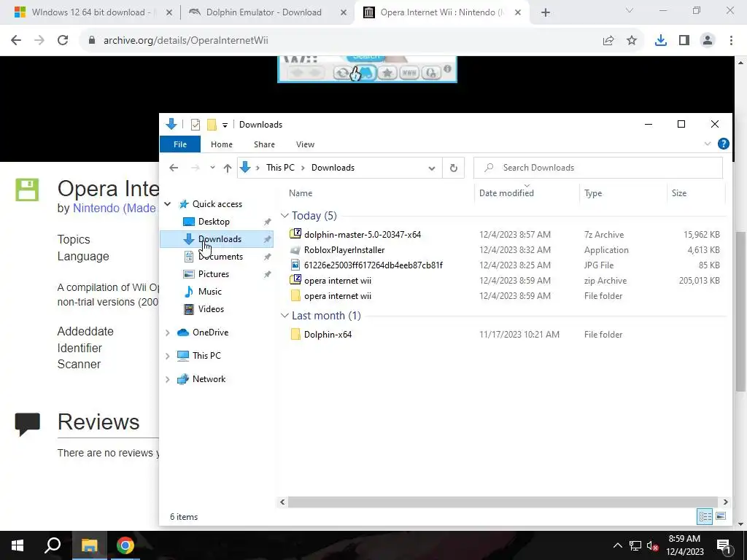
Task: Click Chrome icon in taskbar
Action: (125, 545)
